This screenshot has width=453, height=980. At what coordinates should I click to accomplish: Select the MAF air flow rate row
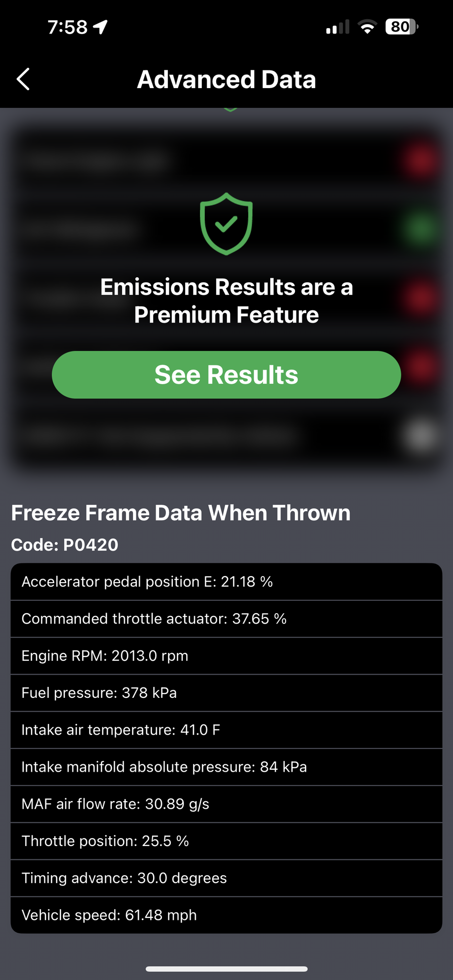(x=226, y=804)
